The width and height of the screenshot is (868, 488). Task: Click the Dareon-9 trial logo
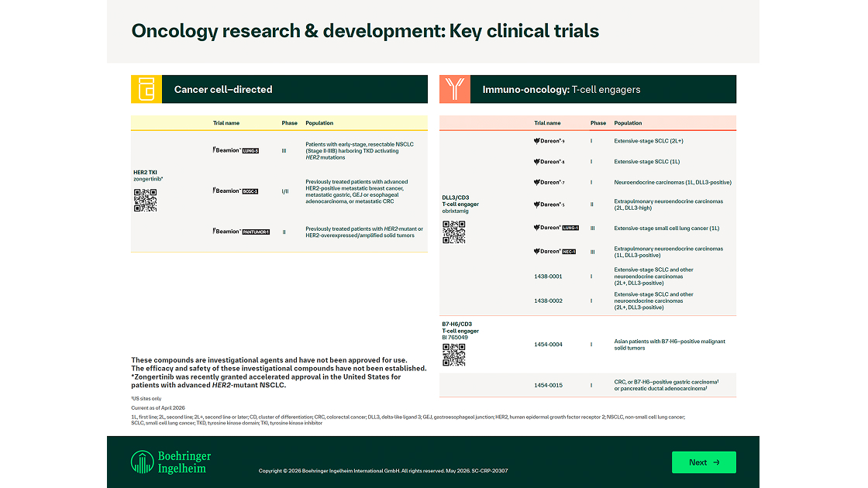(549, 141)
